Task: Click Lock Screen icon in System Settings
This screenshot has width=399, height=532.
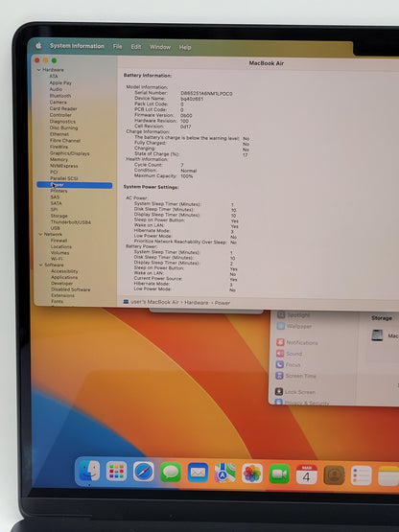Action: 279,391
